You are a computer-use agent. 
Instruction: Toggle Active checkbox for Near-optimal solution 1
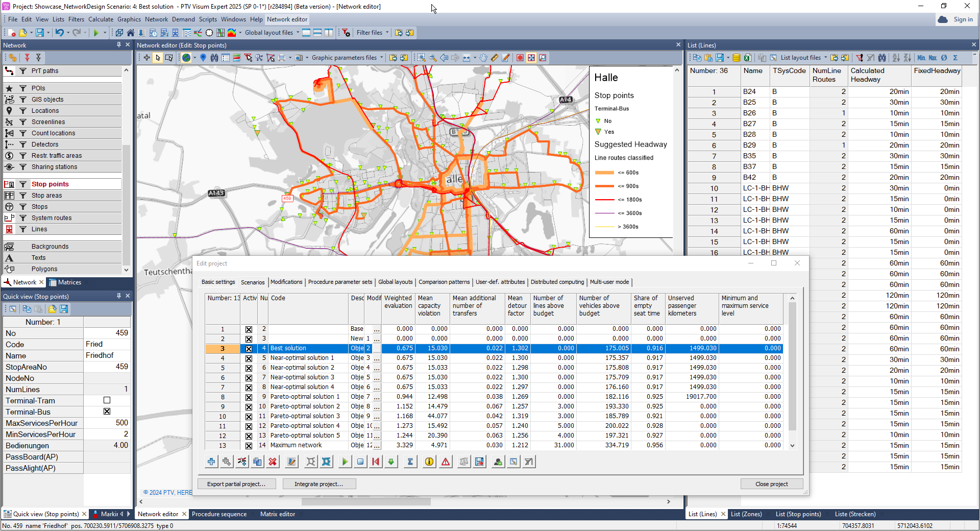pos(249,358)
